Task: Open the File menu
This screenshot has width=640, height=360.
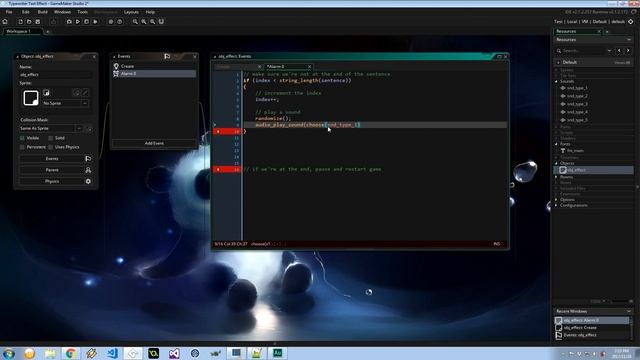Action: (x=9, y=12)
